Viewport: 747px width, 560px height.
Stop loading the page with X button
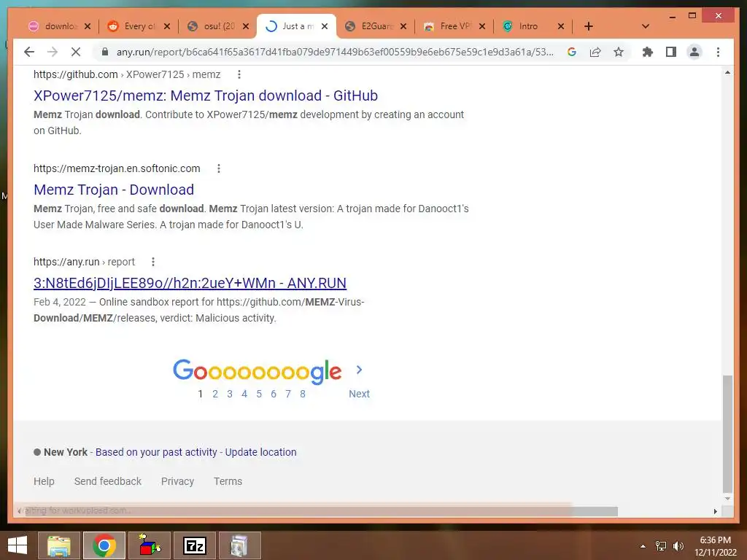pyautogui.click(x=76, y=52)
